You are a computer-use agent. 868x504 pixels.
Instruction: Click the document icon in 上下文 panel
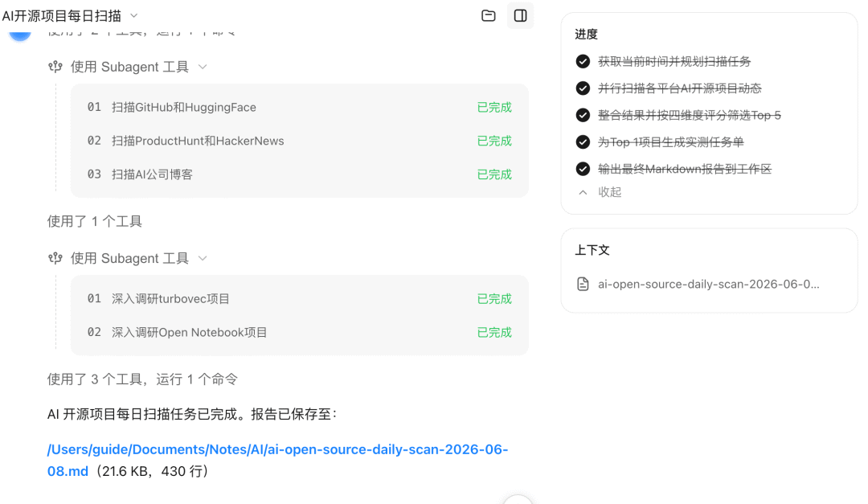pyautogui.click(x=583, y=284)
